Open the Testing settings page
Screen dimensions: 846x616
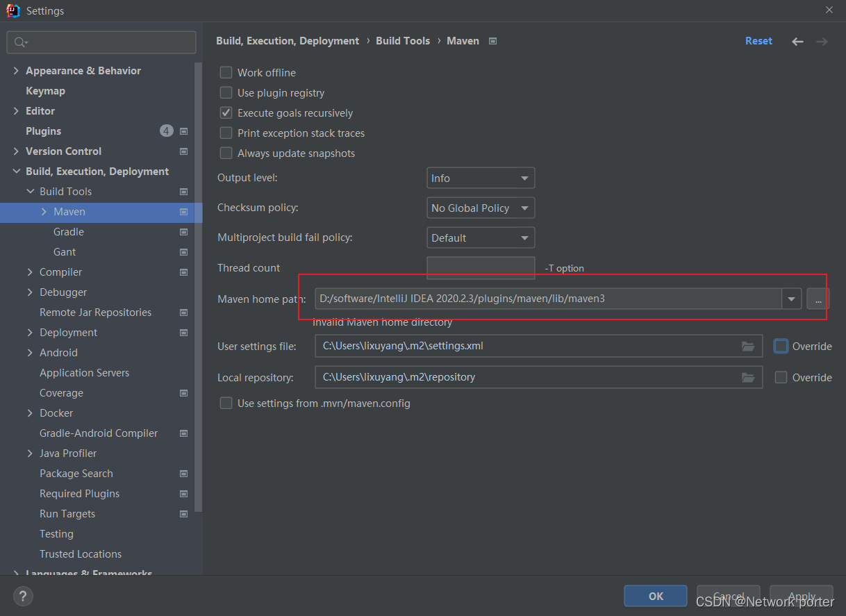click(56, 534)
